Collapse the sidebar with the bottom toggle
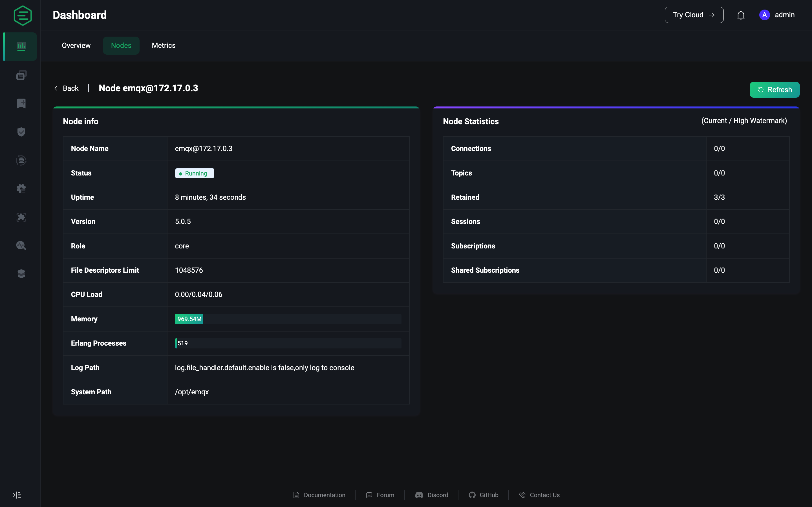Viewport: 812px width, 507px height. point(17,495)
